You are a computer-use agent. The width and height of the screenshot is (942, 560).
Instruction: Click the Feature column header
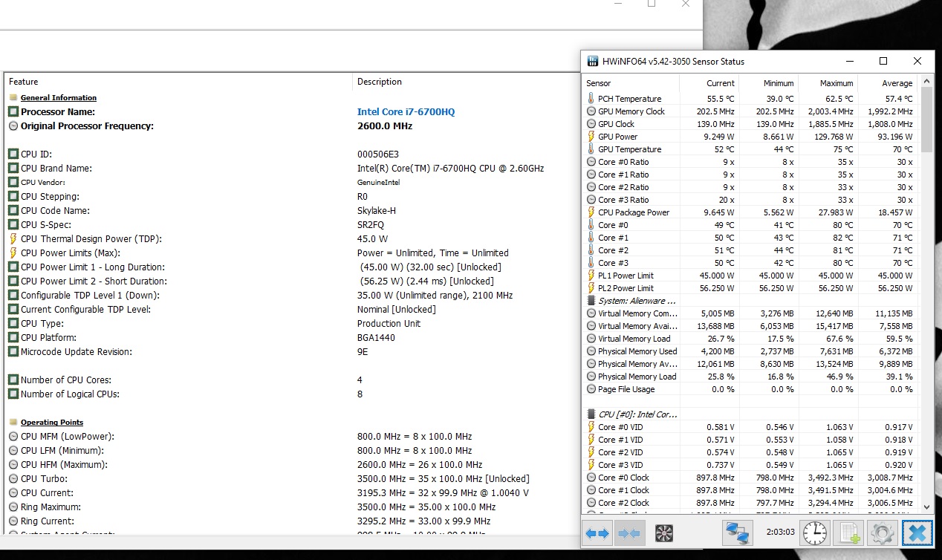[x=178, y=82]
